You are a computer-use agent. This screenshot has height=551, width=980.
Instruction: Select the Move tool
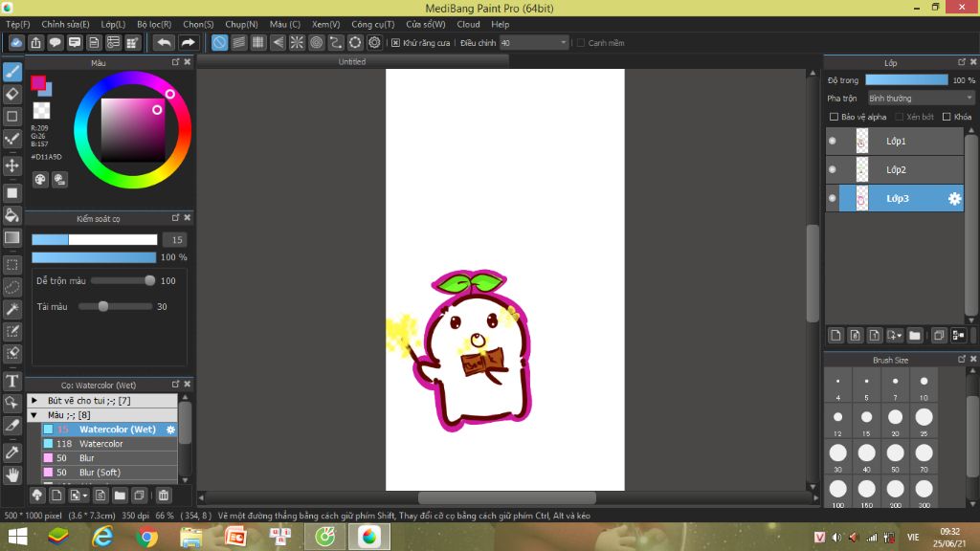tap(11, 165)
